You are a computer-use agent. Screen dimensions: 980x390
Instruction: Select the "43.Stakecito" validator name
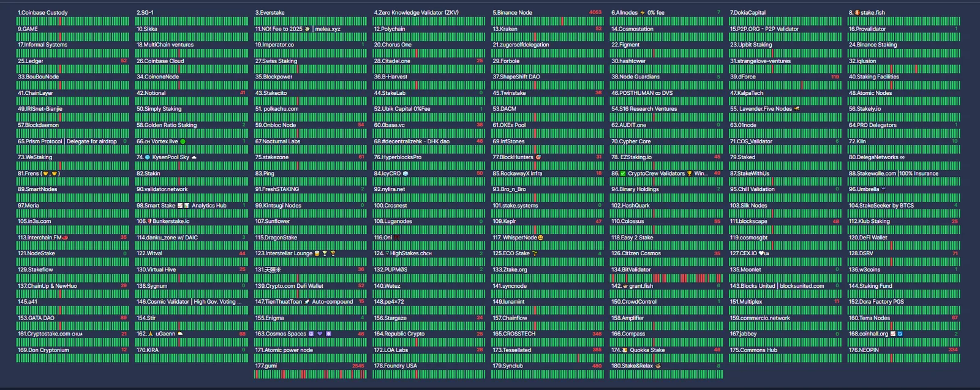271,93
